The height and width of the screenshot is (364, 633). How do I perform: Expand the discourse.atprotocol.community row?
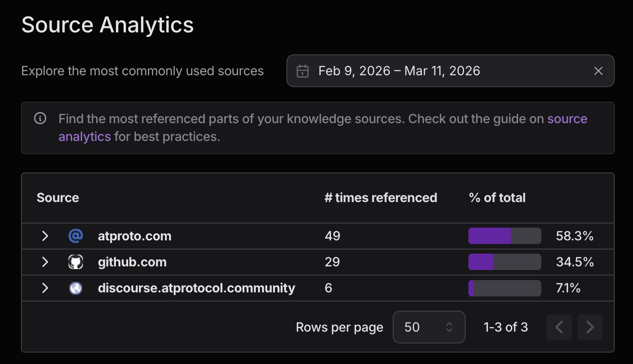coord(45,288)
